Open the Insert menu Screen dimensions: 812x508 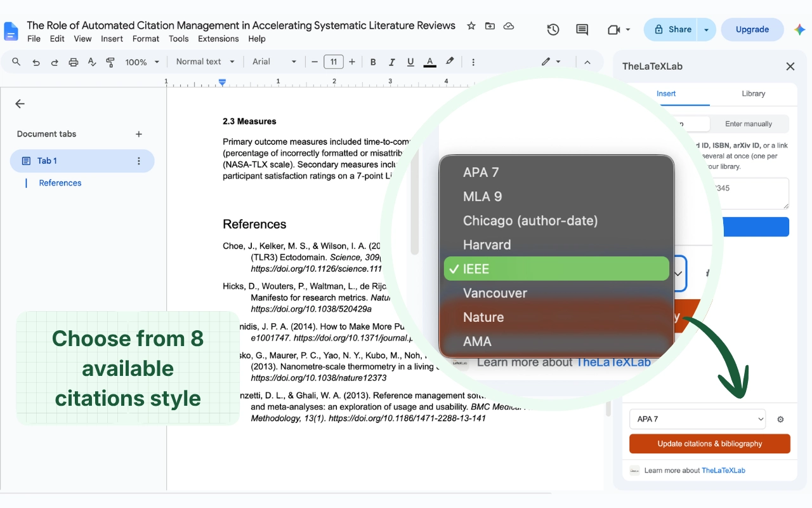[x=112, y=39]
